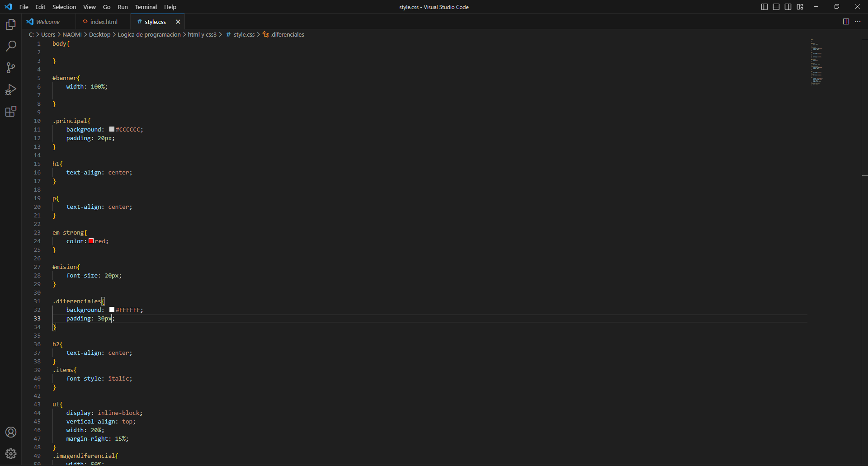The width and height of the screenshot is (868, 466).
Task: Place cursor on .imagendiferencial{ selector
Action: pos(85,456)
